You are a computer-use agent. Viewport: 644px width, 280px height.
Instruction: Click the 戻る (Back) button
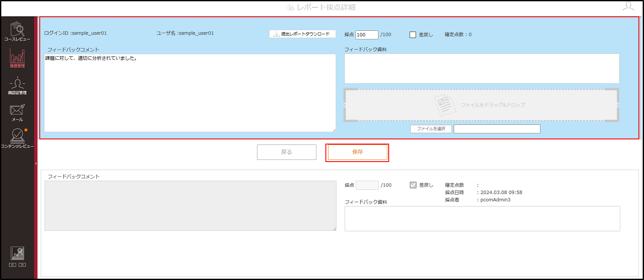pos(287,152)
